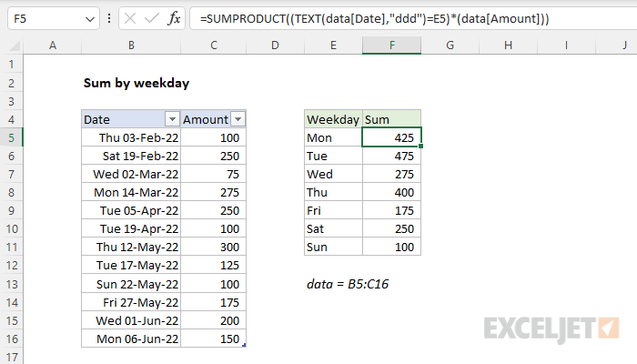Select column E header
The image size is (637, 364).
click(333, 45)
